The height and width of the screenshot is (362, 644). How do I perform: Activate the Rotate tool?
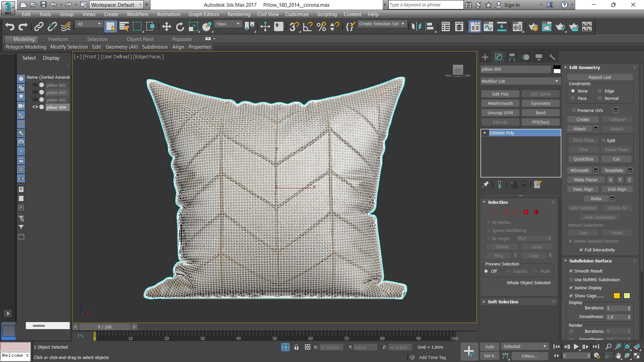(x=180, y=27)
